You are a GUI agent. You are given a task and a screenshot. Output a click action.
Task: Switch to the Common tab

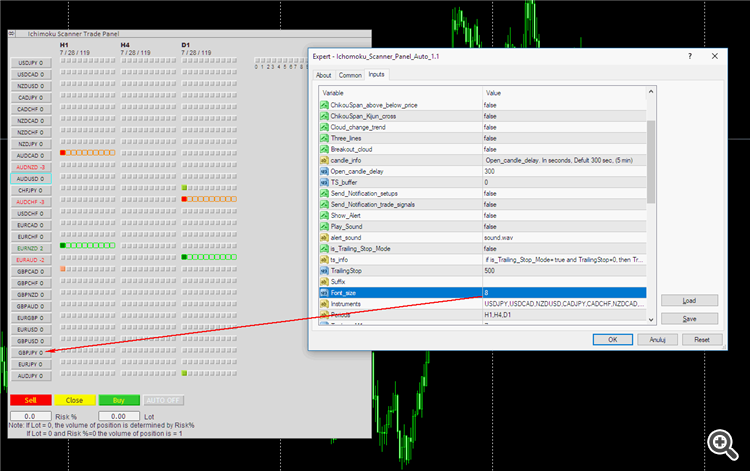tap(350, 75)
